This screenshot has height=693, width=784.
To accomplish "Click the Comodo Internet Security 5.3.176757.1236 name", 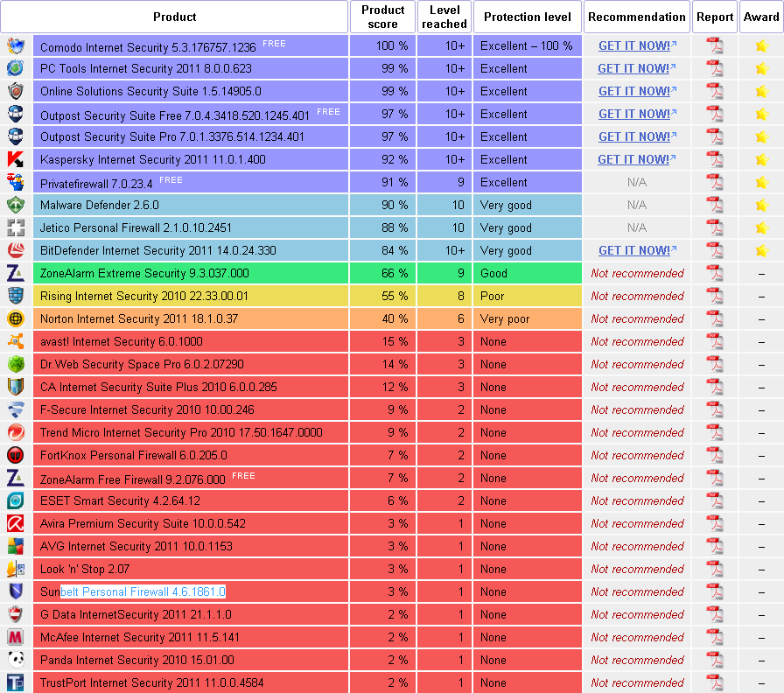I will (148, 47).
